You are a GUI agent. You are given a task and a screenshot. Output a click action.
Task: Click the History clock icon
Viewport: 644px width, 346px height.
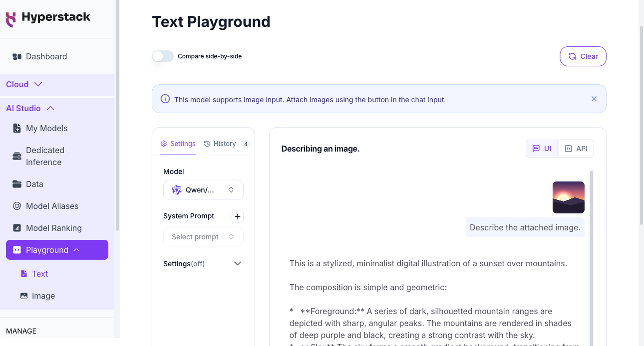coord(207,144)
